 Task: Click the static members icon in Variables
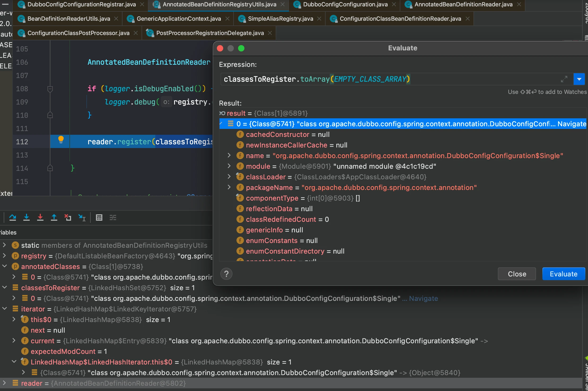[x=15, y=245]
